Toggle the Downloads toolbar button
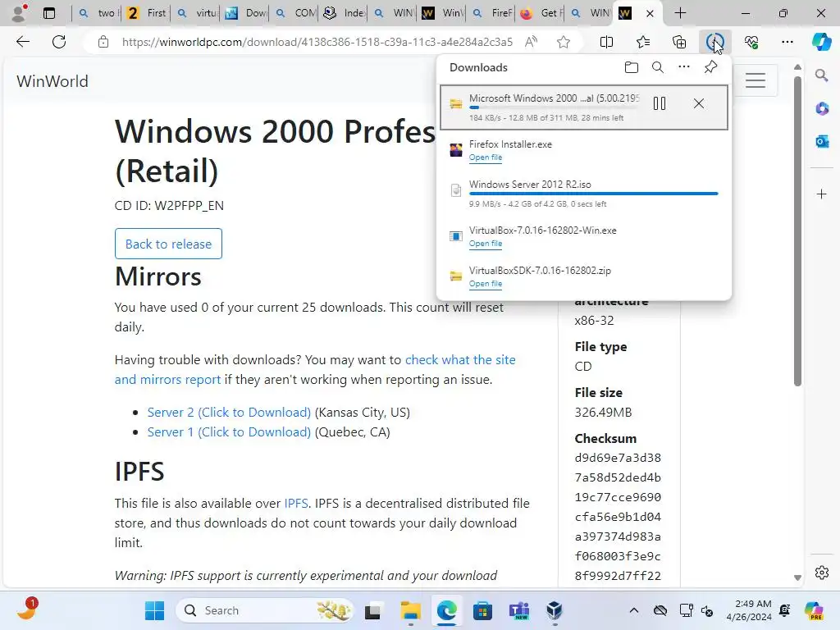This screenshot has width=840, height=630. click(715, 42)
